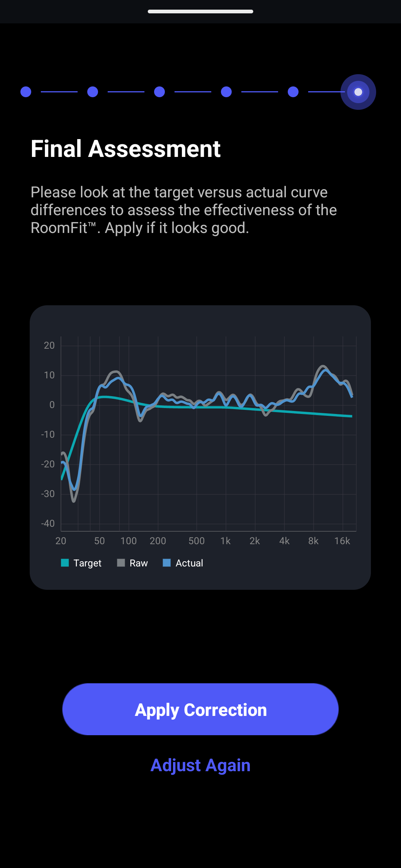Tap the 1k frequency axis label
The height and width of the screenshot is (868, 401).
tap(225, 541)
